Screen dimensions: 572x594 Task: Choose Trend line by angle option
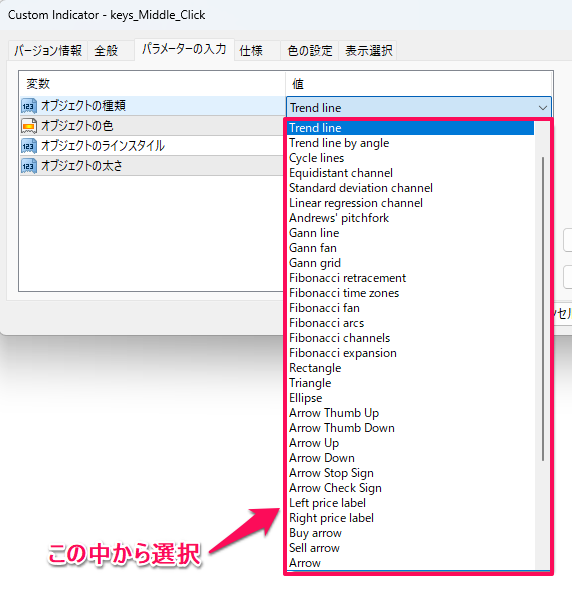pos(410,143)
